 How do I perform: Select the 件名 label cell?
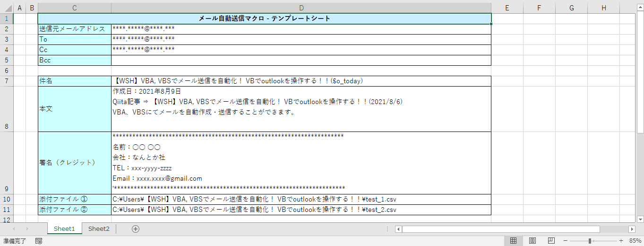point(75,81)
